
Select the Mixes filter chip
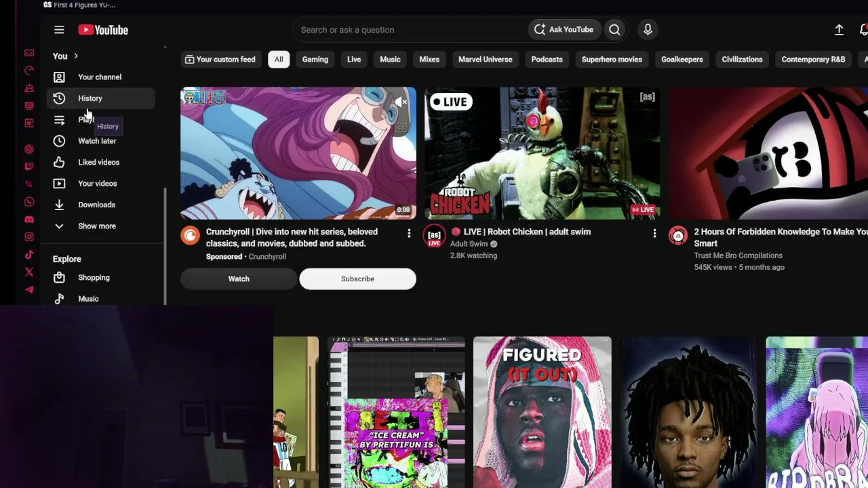coord(429,60)
